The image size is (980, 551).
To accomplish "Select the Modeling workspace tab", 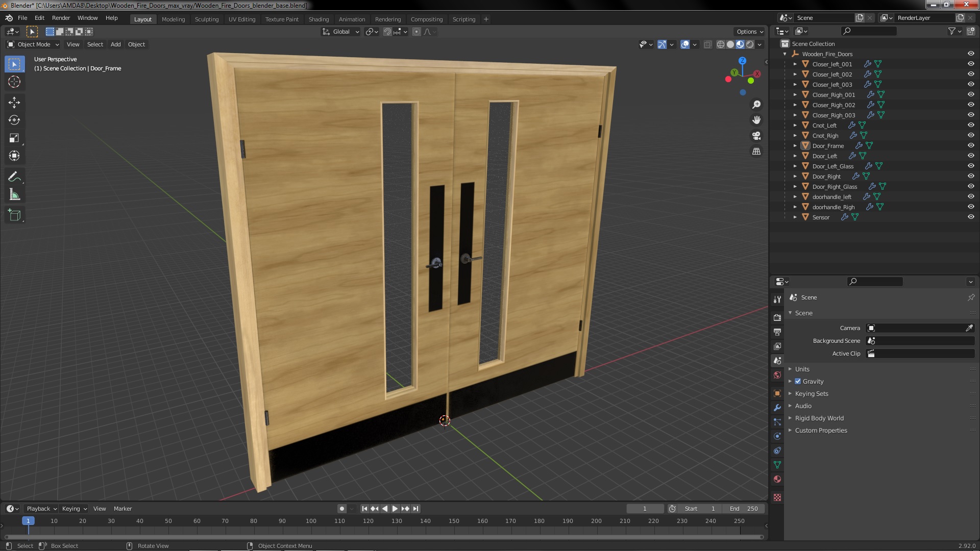I will pyautogui.click(x=173, y=18).
